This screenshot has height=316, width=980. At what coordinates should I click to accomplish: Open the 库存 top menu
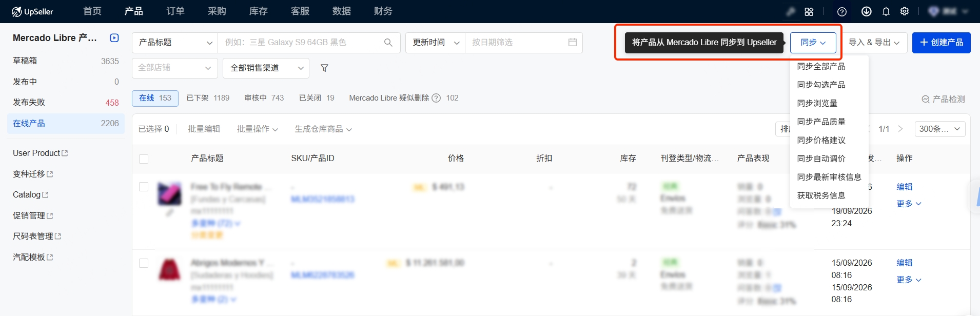click(x=259, y=11)
